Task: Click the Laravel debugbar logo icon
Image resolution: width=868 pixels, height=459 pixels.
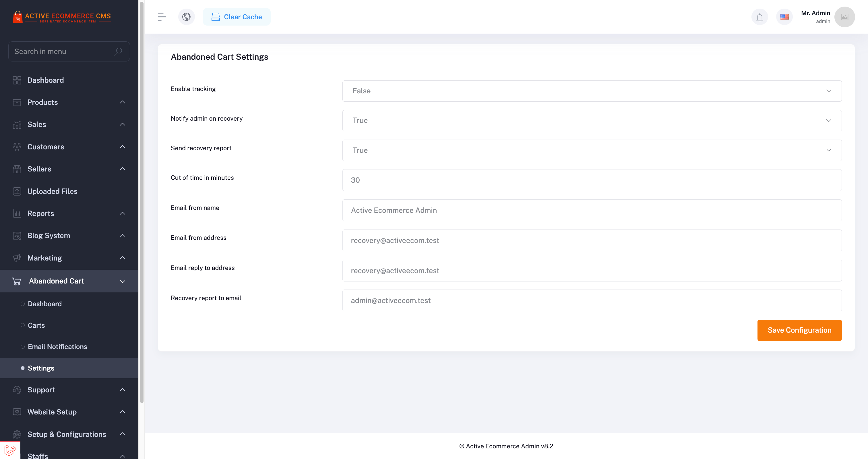Action: [10, 450]
